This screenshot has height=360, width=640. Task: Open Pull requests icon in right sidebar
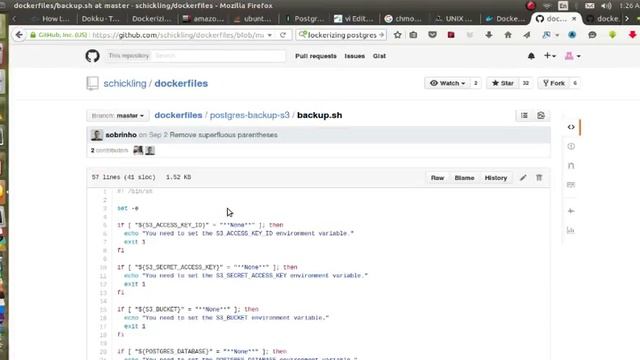(x=571, y=165)
